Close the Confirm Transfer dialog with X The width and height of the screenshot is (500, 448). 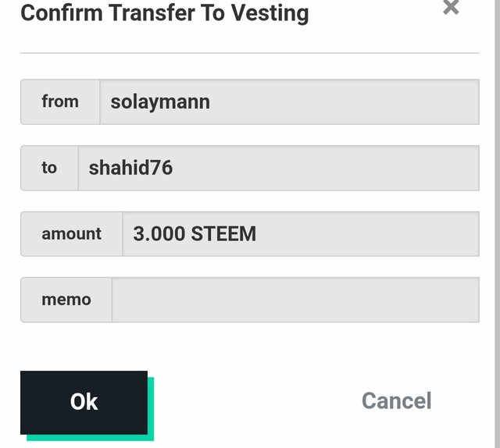451,7
